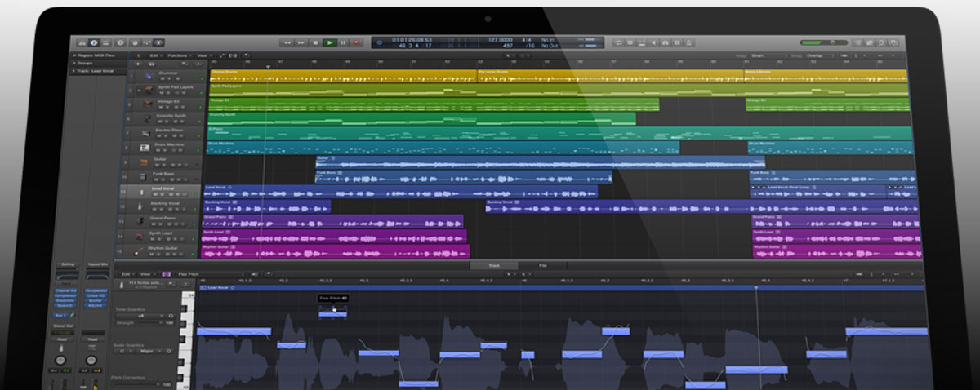Select the Chorus Drums region
This screenshot has width=980, height=390.
[343, 76]
